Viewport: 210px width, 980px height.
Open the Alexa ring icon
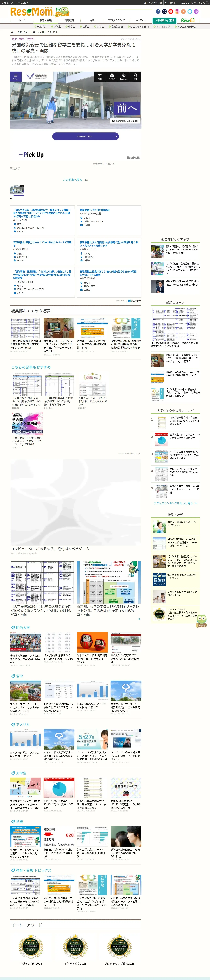(x=189, y=11)
